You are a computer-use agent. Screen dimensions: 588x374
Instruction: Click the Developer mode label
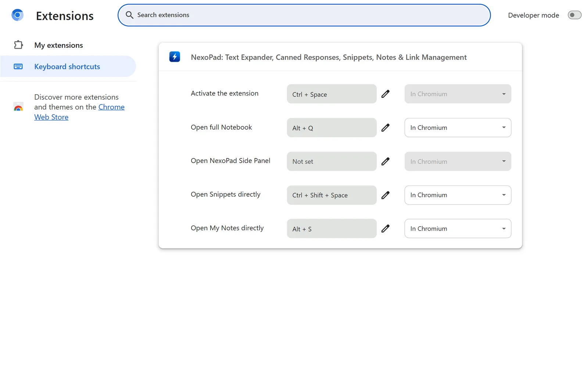pos(534,15)
